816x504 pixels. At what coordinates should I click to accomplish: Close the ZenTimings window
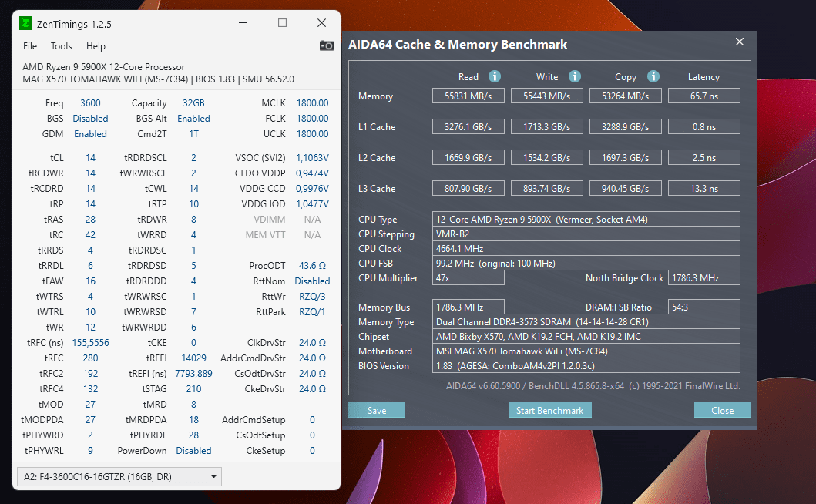click(x=321, y=23)
